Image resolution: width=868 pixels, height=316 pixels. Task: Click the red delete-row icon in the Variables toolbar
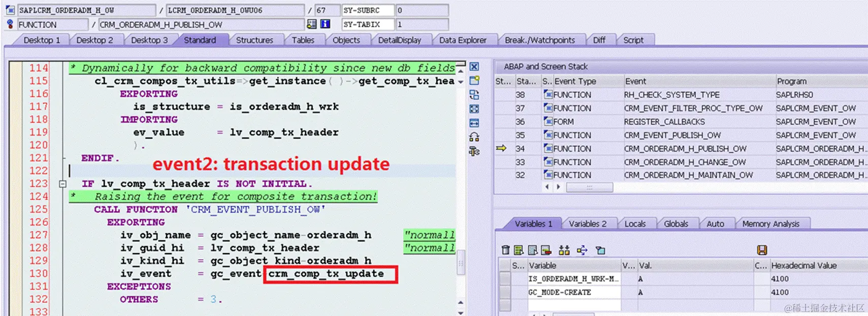tap(546, 250)
